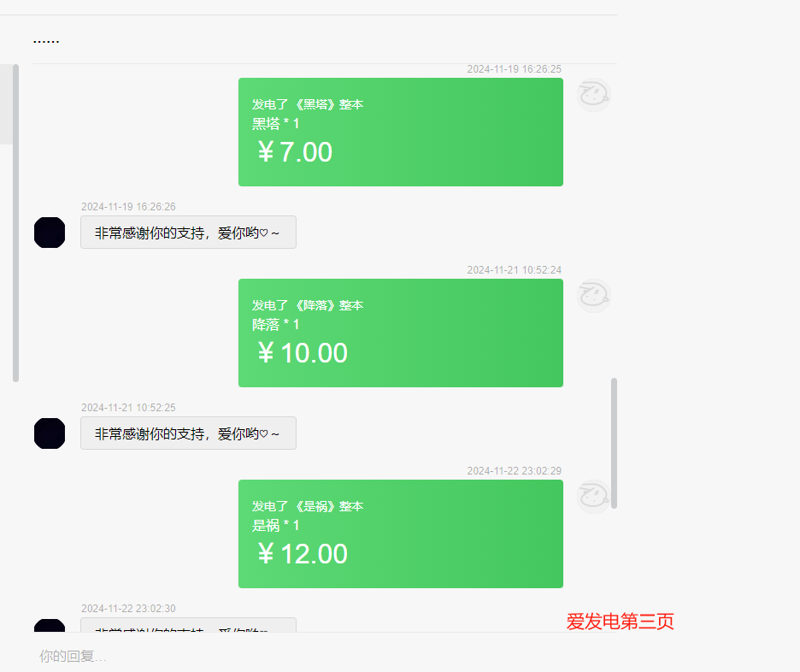Click the ¥12.00 amount text
800x672 pixels.
point(303,554)
